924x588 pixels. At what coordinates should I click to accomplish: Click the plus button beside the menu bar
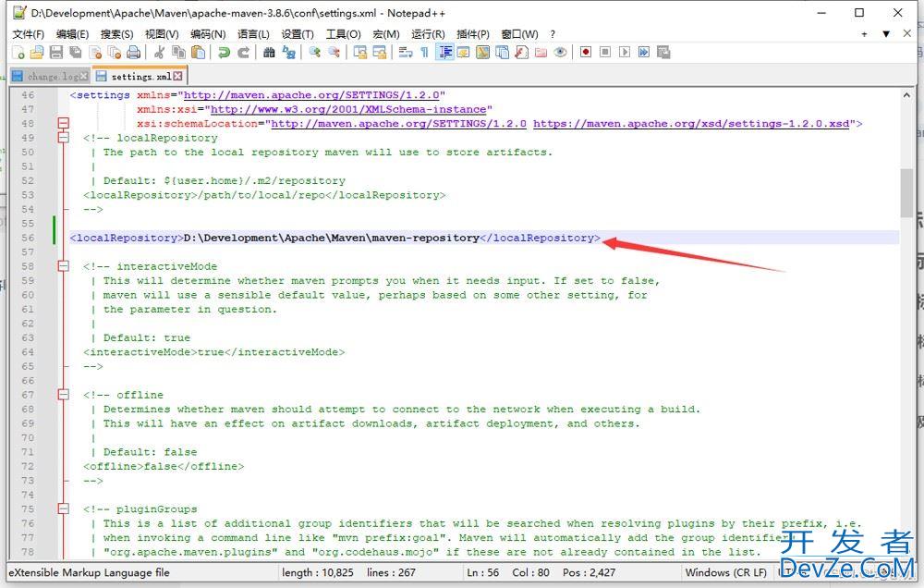click(864, 34)
